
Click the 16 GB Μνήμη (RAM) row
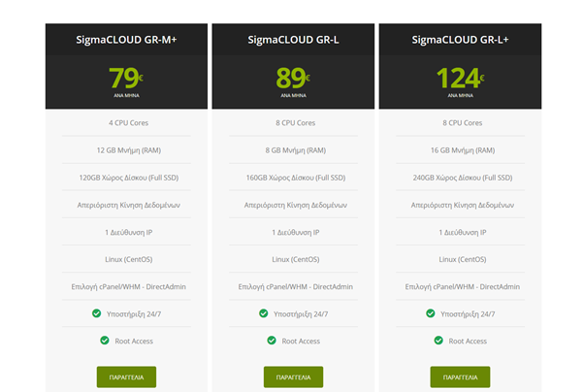click(460, 150)
